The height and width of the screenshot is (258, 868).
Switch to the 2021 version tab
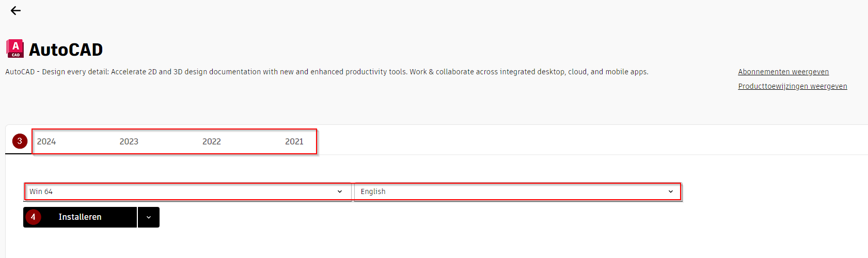click(x=294, y=141)
